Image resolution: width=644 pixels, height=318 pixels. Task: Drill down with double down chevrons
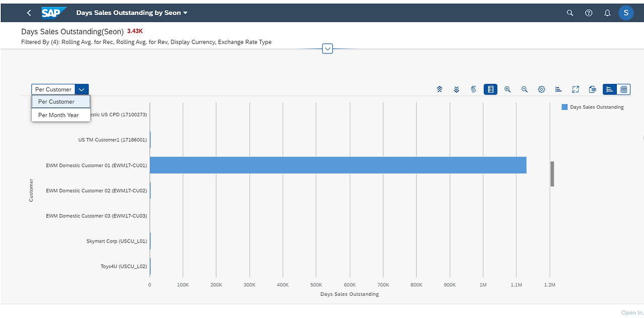456,90
